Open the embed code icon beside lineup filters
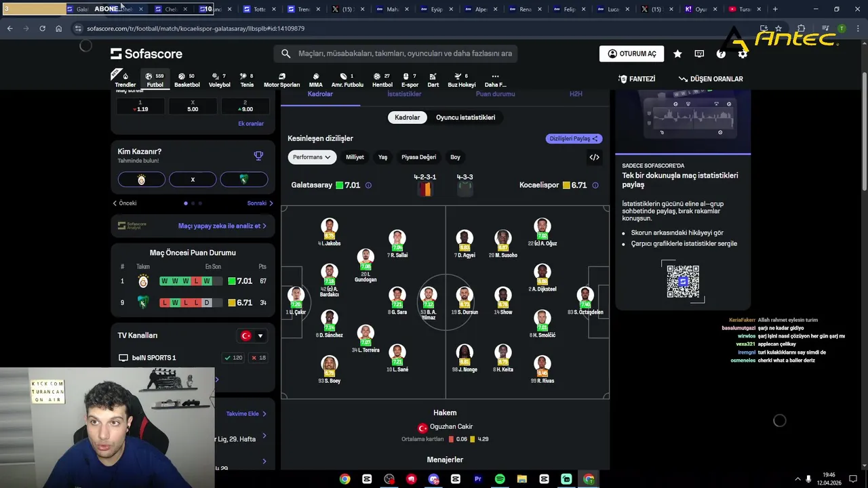The height and width of the screenshot is (488, 868). tap(594, 157)
